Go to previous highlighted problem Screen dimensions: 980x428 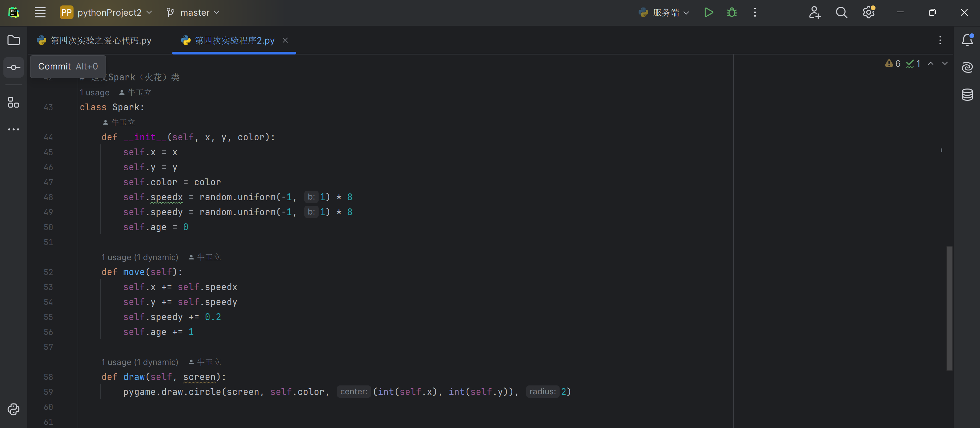point(931,64)
